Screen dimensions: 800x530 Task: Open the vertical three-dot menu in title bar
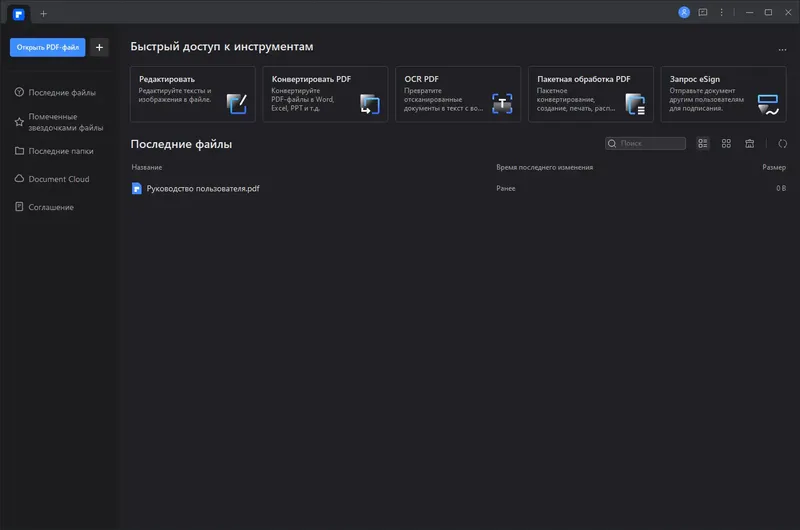tap(721, 12)
